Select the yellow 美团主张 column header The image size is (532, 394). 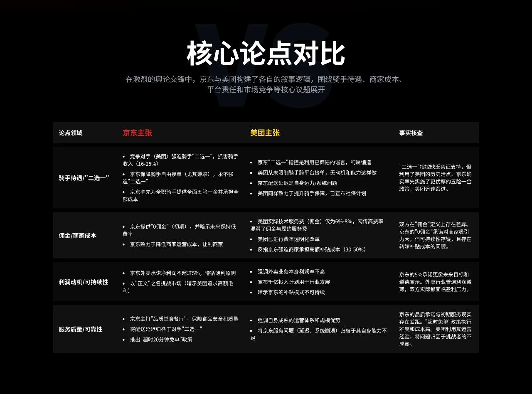[265, 133]
